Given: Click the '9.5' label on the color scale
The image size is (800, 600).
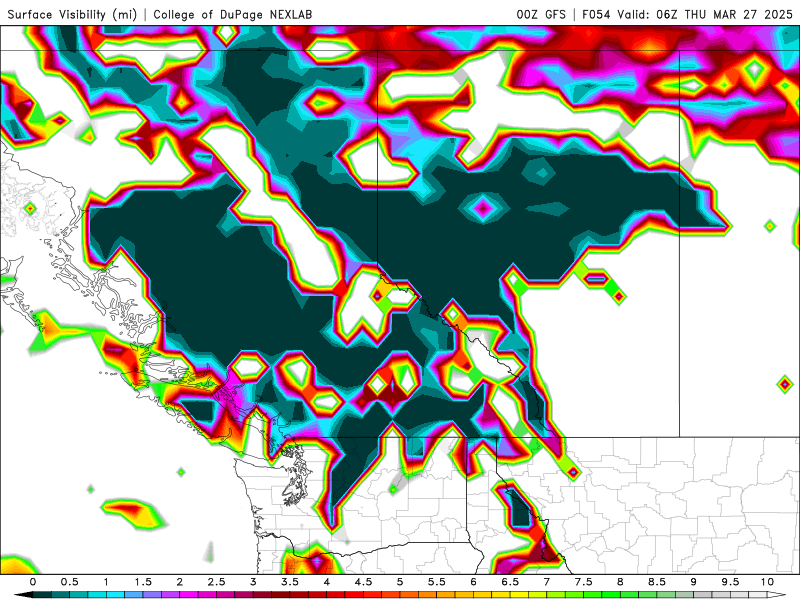Looking at the screenshot, I should pyautogui.click(x=731, y=582).
